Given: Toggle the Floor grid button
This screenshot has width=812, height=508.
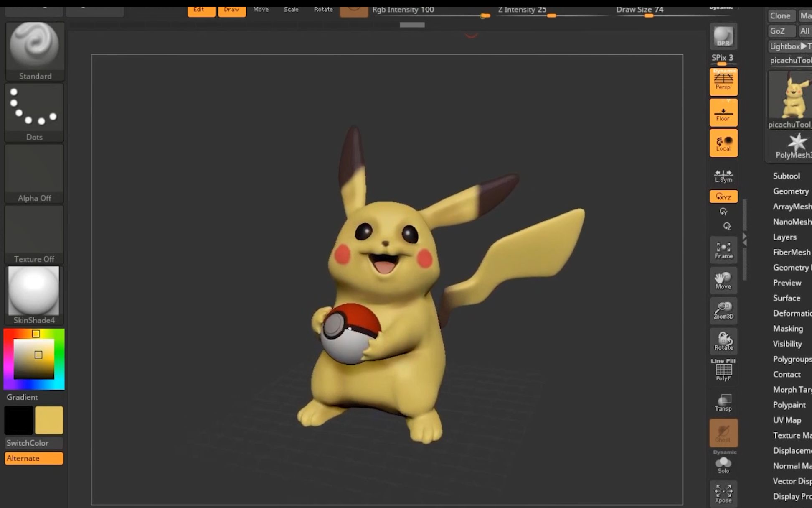Looking at the screenshot, I should click(723, 112).
